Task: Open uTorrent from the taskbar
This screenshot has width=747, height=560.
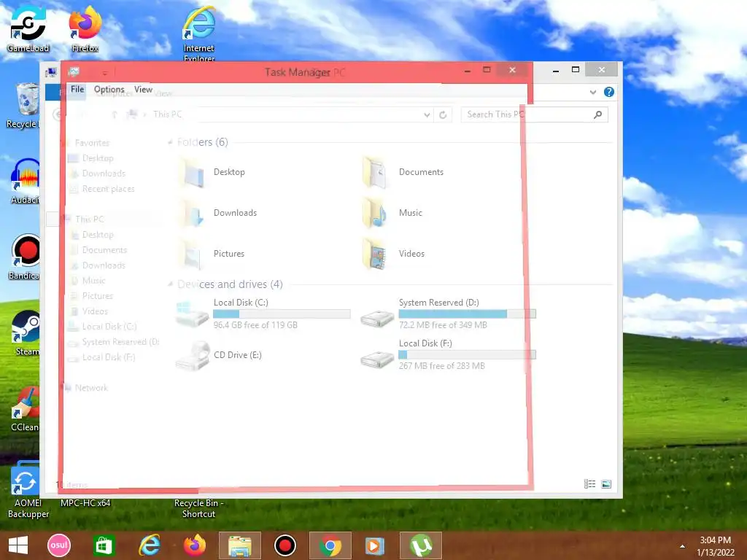Action: click(421, 545)
